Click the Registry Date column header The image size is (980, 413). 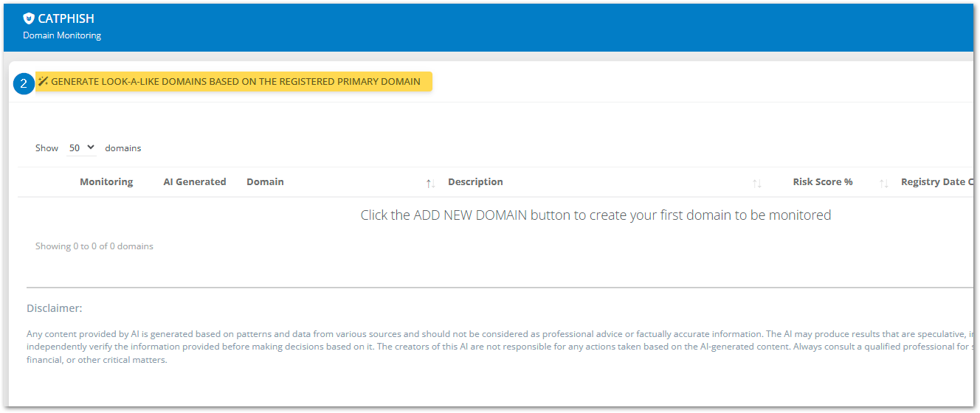937,182
